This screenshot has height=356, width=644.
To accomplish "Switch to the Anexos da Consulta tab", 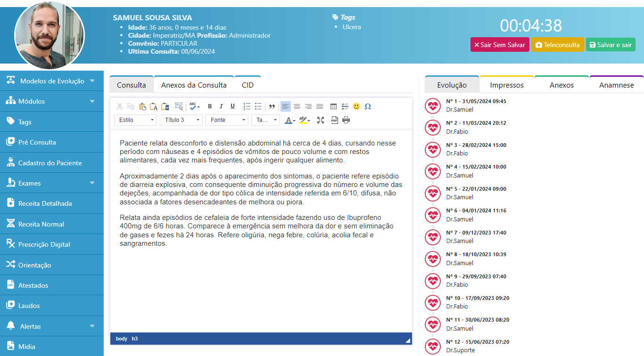I will [x=194, y=85].
